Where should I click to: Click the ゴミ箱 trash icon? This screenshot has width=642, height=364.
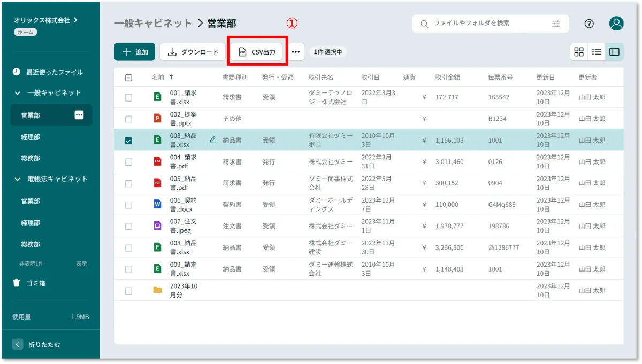click(x=17, y=283)
